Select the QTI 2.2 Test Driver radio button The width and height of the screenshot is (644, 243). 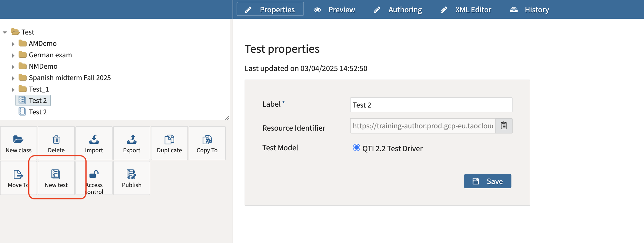tap(356, 148)
